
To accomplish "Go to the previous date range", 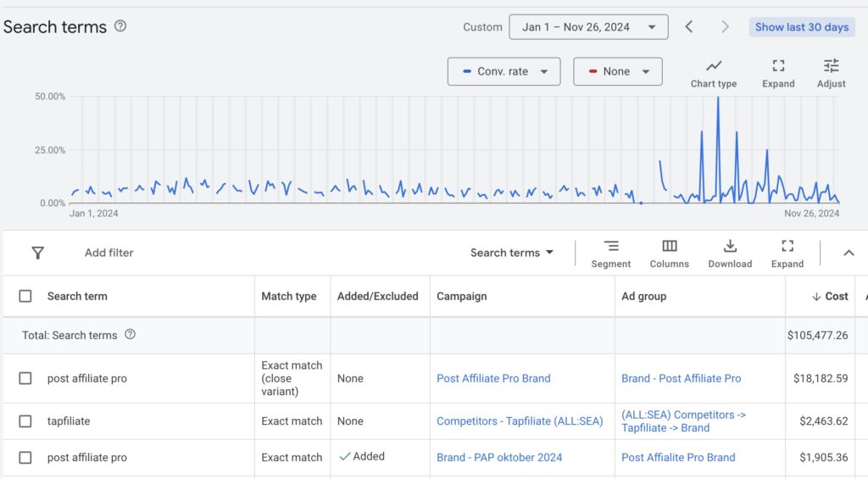I will pyautogui.click(x=688, y=26).
